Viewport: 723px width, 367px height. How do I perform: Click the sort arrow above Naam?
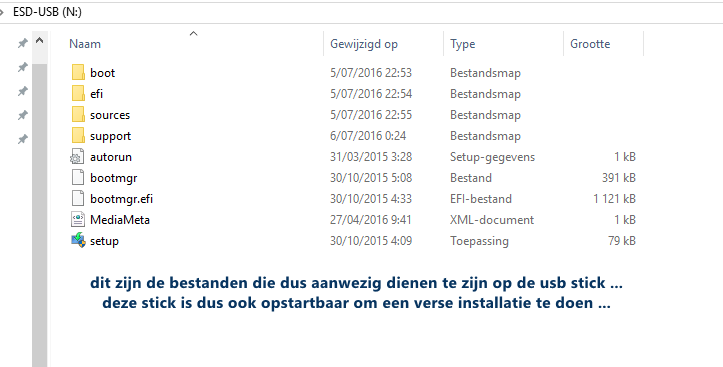194,33
